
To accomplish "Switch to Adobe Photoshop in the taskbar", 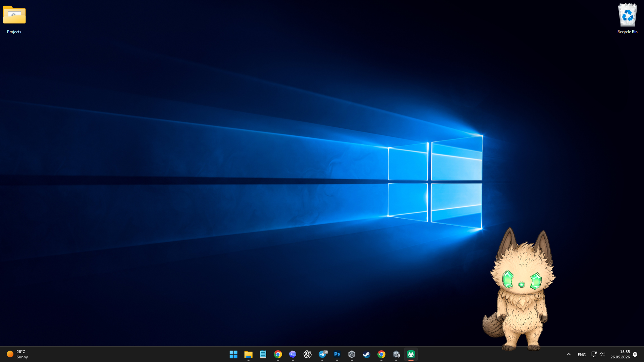I will (x=337, y=354).
